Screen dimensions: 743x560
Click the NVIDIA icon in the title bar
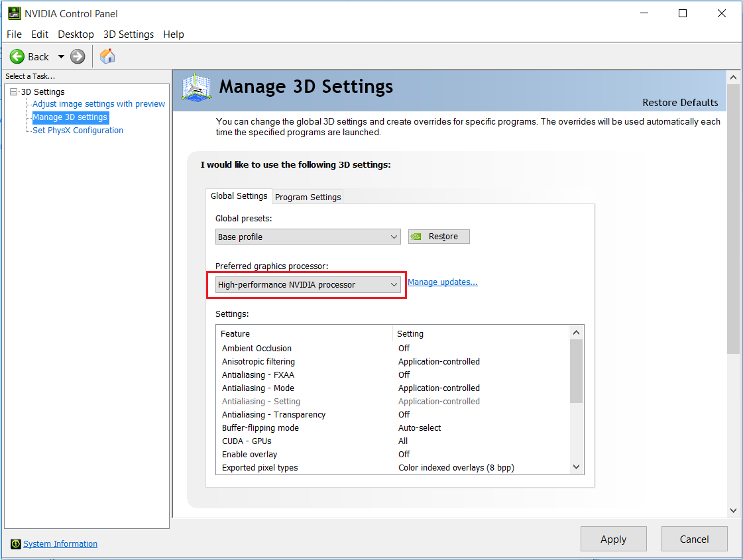coord(14,13)
